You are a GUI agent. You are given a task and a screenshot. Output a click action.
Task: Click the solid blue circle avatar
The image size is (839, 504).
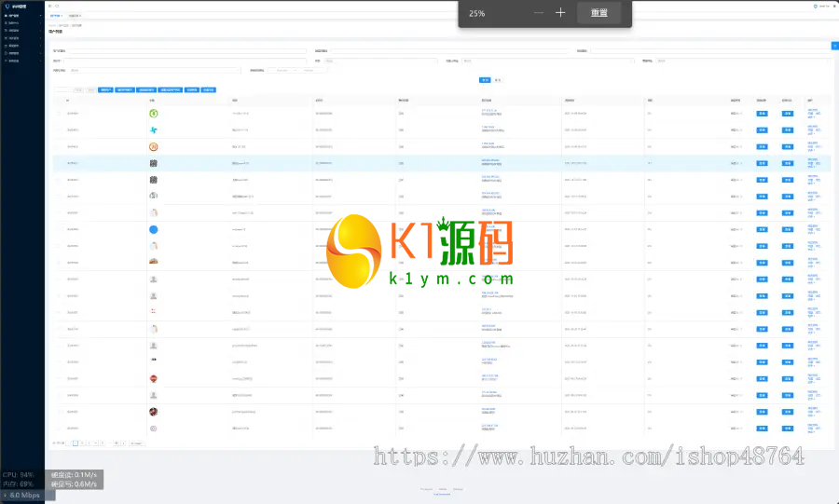[154, 229]
